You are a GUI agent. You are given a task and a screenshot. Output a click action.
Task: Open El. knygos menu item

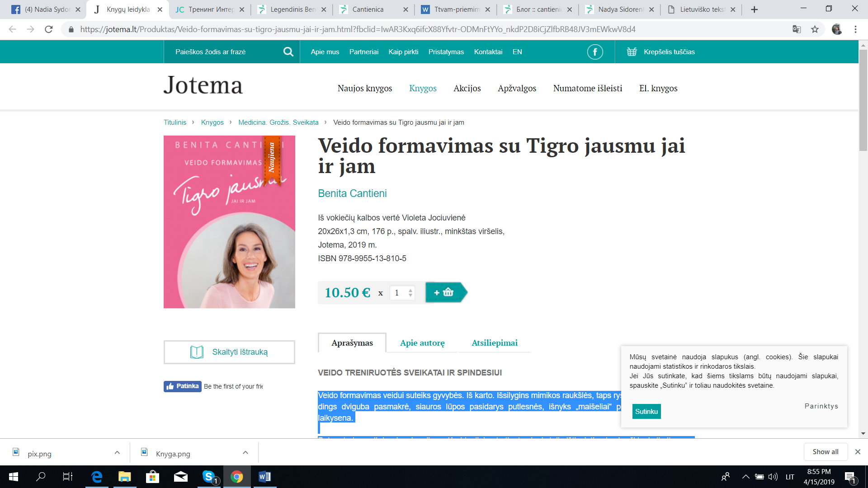coord(658,89)
